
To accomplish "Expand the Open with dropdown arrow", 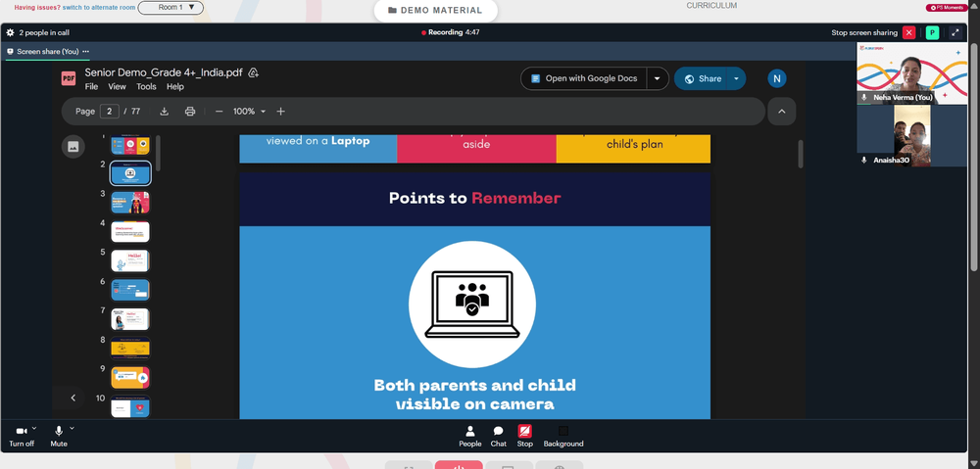I will click(x=657, y=78).
